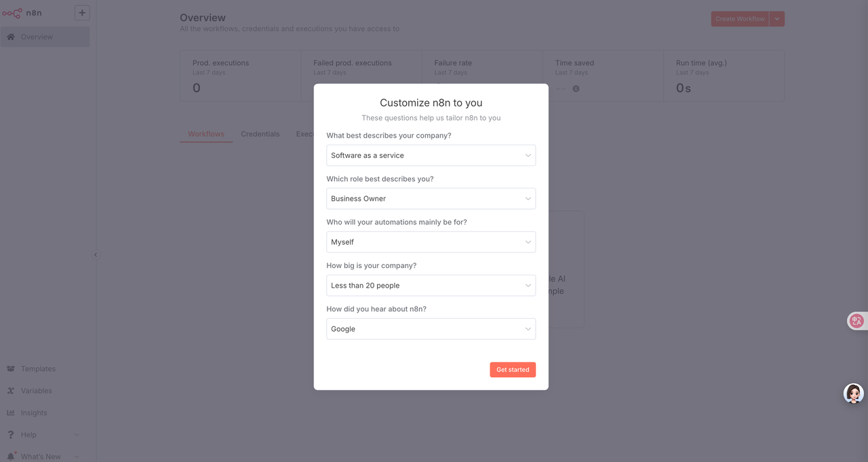
Task: Open the company description dropdown
Action: click(431, 155)
